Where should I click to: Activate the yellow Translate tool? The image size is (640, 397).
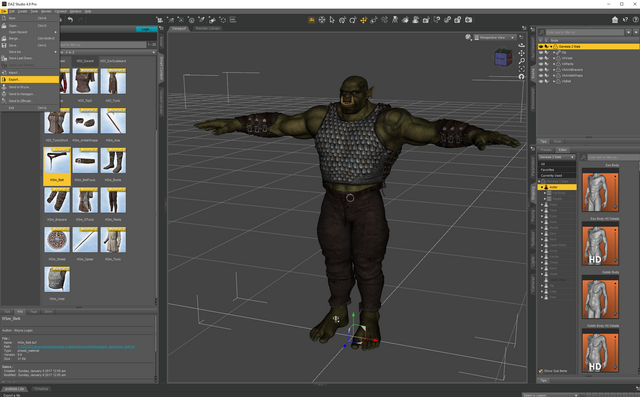point(363,20)
